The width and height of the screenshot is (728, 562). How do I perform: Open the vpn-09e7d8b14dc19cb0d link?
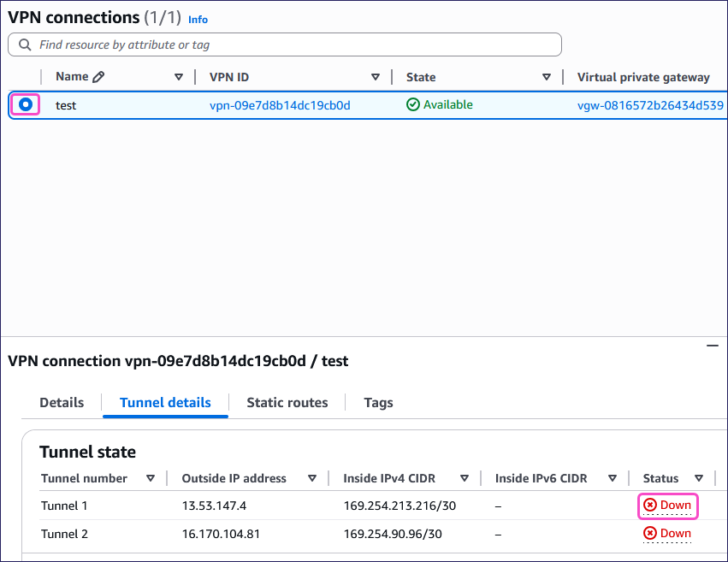(x=280, y=105)
